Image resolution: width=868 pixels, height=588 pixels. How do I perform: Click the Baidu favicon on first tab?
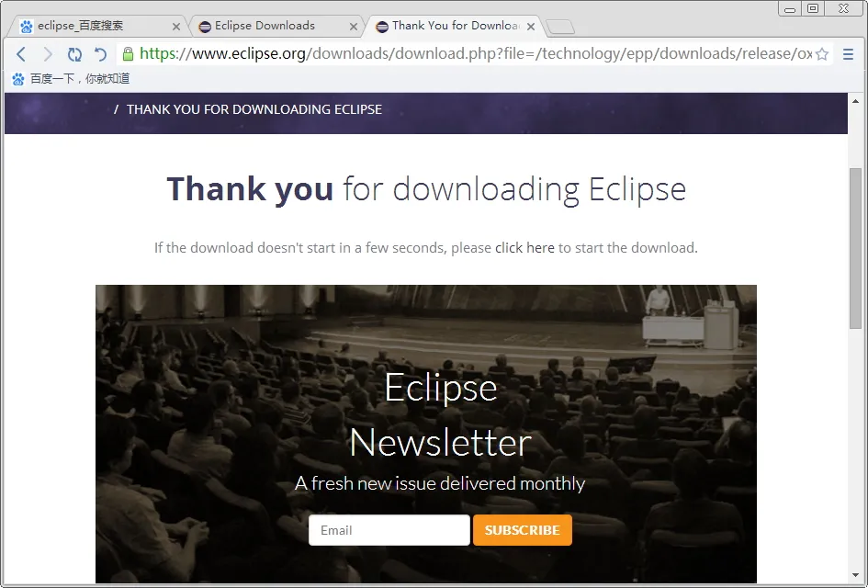click(26, 27)
